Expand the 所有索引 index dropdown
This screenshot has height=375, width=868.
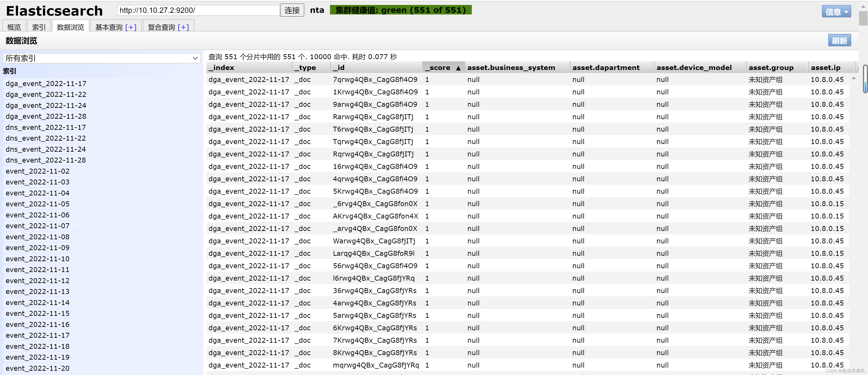(102, 58)
